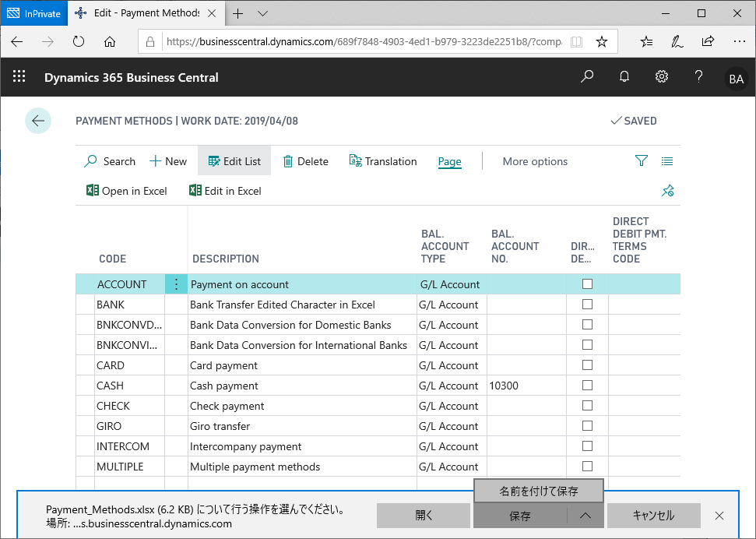Refresh the browser page
The height and width of the screenshot is (539, 756).
coord(79,41)
